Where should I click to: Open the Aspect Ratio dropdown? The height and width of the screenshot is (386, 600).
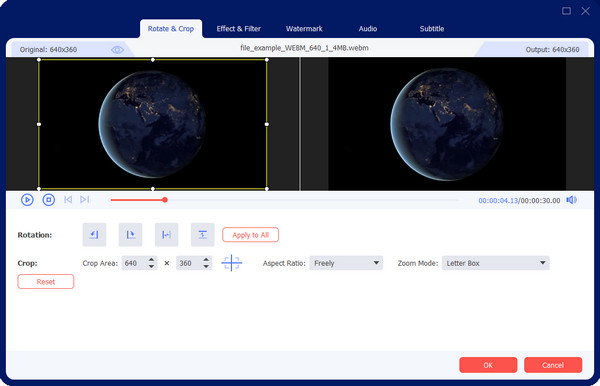coord(346,263)
